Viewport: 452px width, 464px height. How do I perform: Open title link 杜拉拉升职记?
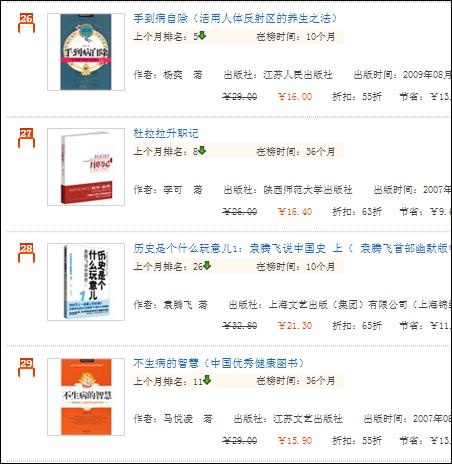(166, 133)
